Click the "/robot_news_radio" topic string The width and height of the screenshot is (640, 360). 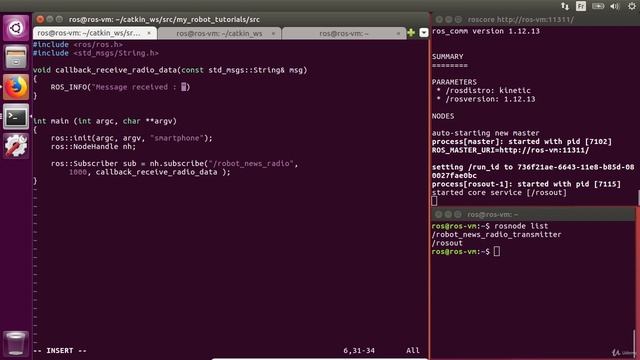[251, 163]
